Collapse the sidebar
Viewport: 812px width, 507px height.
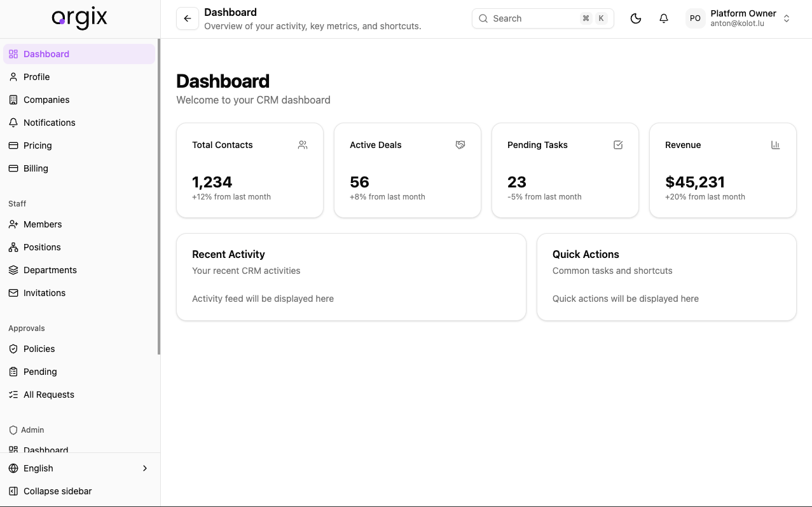57,491
